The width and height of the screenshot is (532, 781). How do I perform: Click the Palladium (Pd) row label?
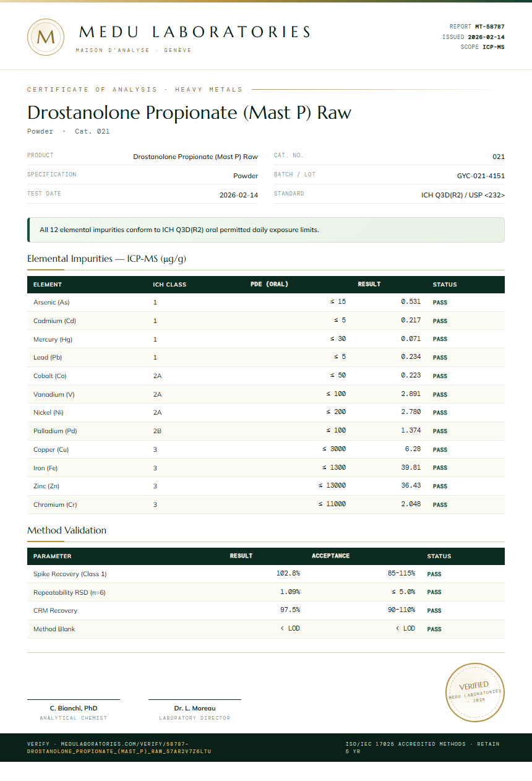pos(55,431)
